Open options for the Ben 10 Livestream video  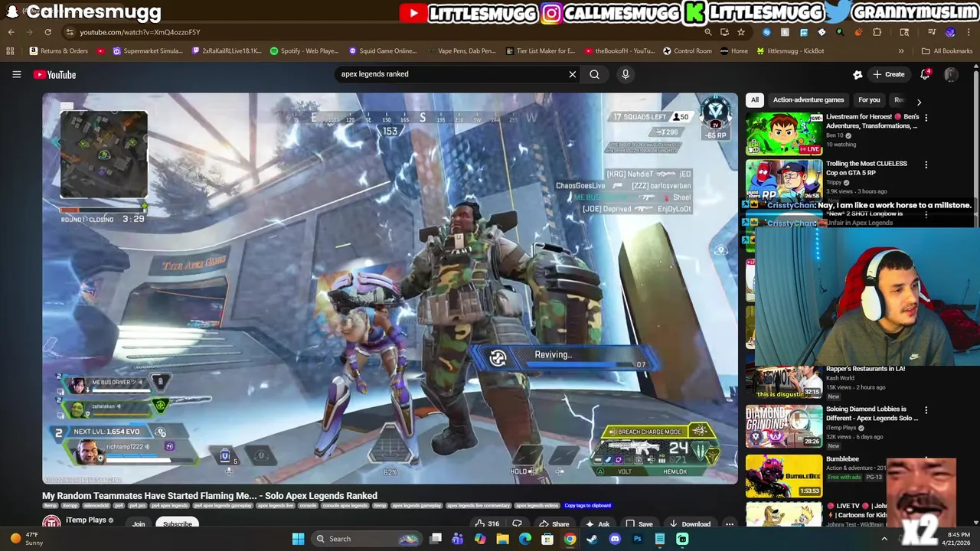[926, 118]
